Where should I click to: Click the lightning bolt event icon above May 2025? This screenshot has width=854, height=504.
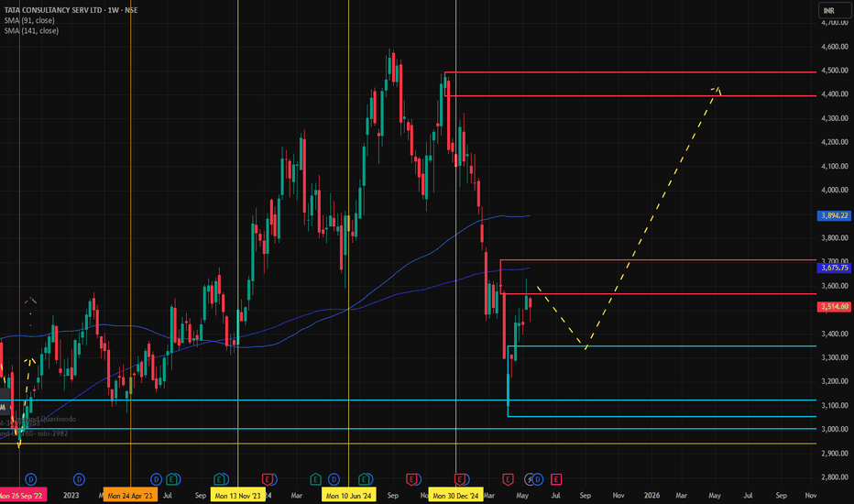(x=530, y=479)
